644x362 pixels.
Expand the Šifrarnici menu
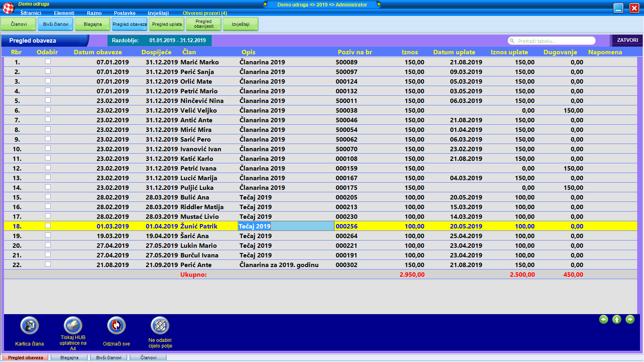pos(31,13)
